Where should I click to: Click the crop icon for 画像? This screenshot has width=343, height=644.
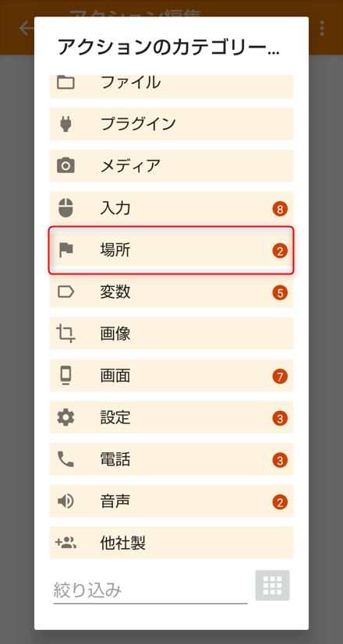point(65,334)
